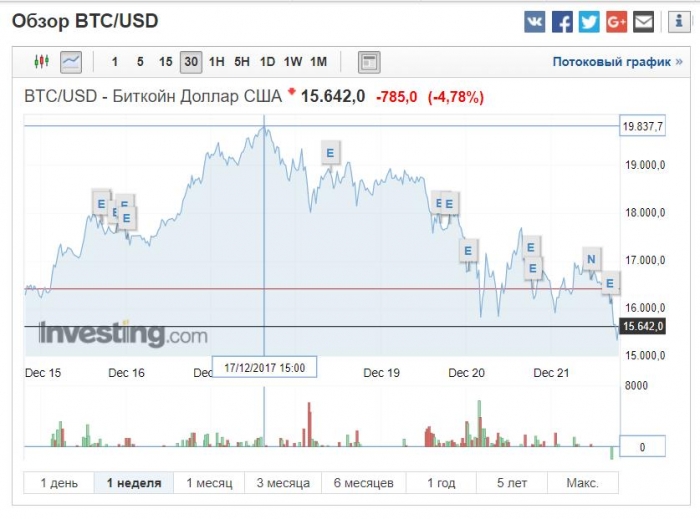Image resolution: width=700 pixels, height=519 pixels.
Task: Switch to '1 месяц' range tab
Action: pos(209,483)
